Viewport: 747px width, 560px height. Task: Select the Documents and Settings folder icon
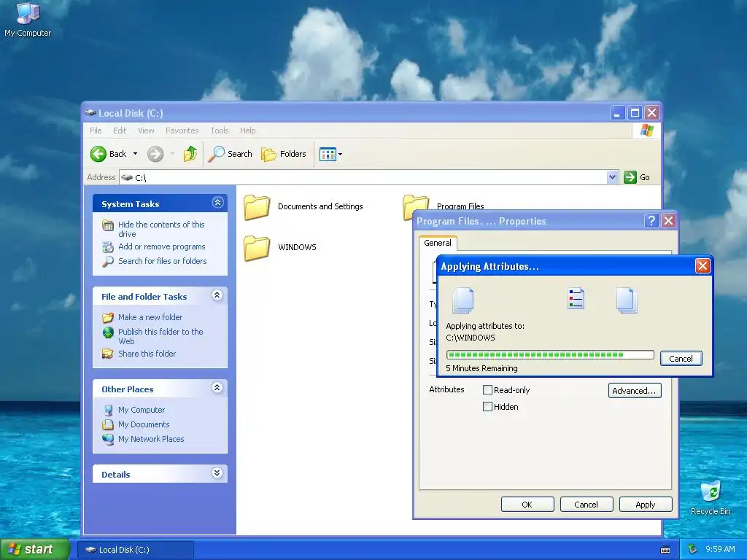click(x=257, y=208)
